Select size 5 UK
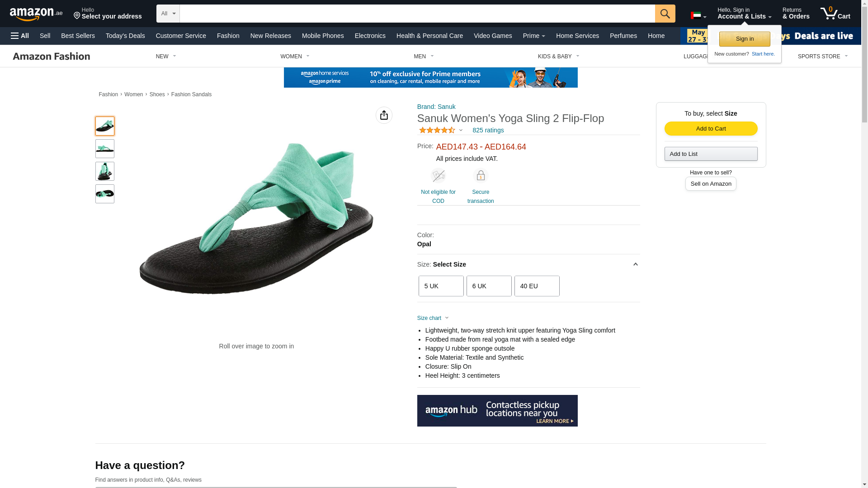Image resolution: width=868 pixels, height=488 pixels. (x=441, y=286)
